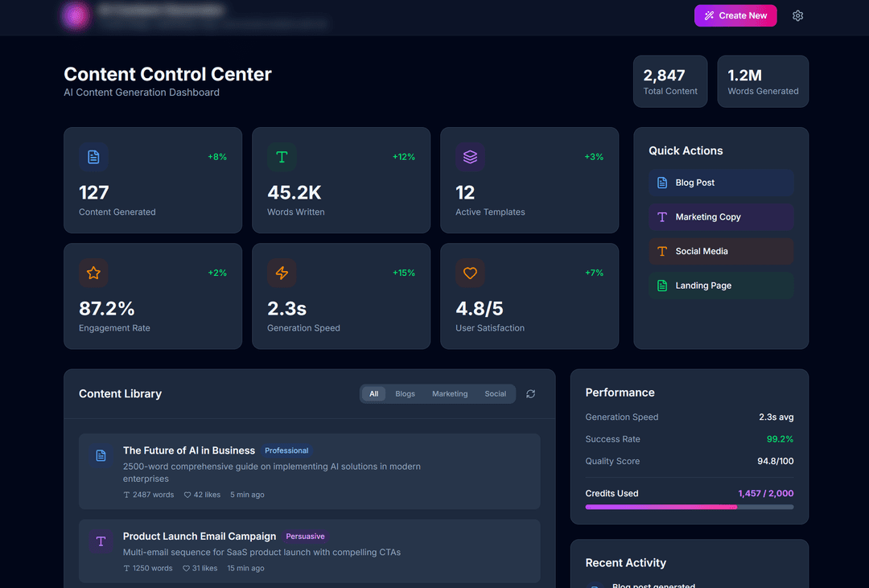Viewport: 869px width, 588px height.
Task: Click the Professional tag badge
Action: 286,450
